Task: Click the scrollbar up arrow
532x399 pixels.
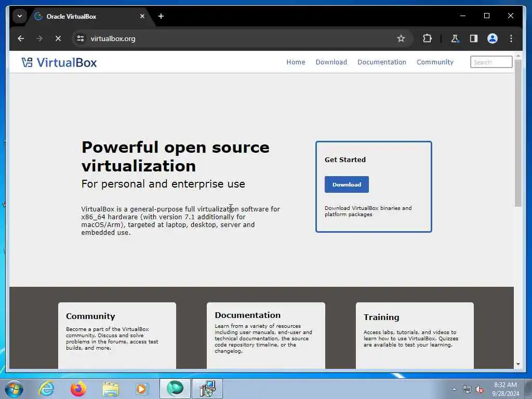Action: pyautogui.click(x=518, y=55)
